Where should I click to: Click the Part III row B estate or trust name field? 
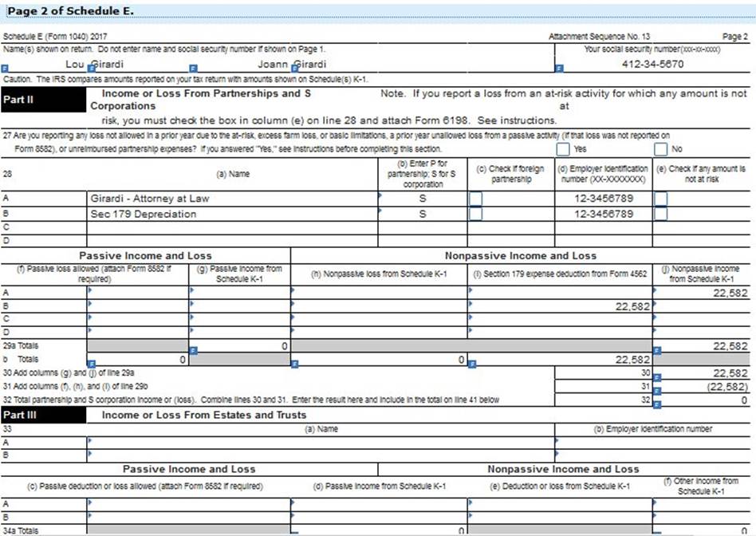tap(321, 455)
